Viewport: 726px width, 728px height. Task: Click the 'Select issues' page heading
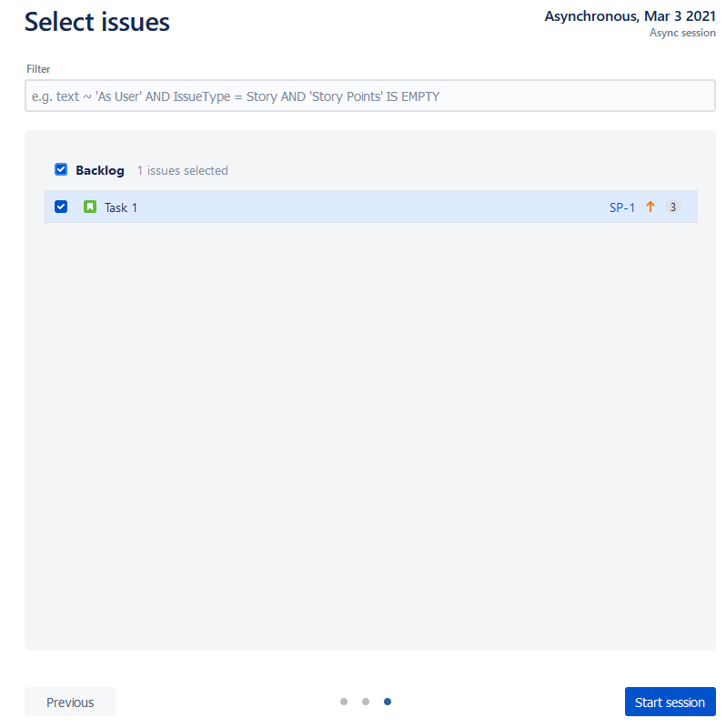click(97, 22)
